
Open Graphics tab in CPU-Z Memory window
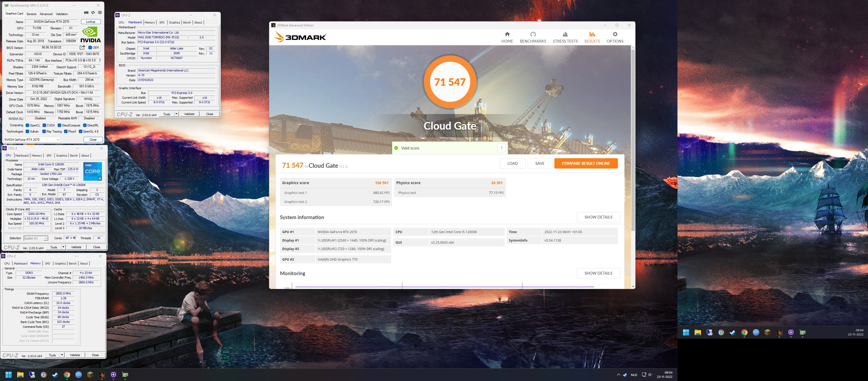coord(60,264)
